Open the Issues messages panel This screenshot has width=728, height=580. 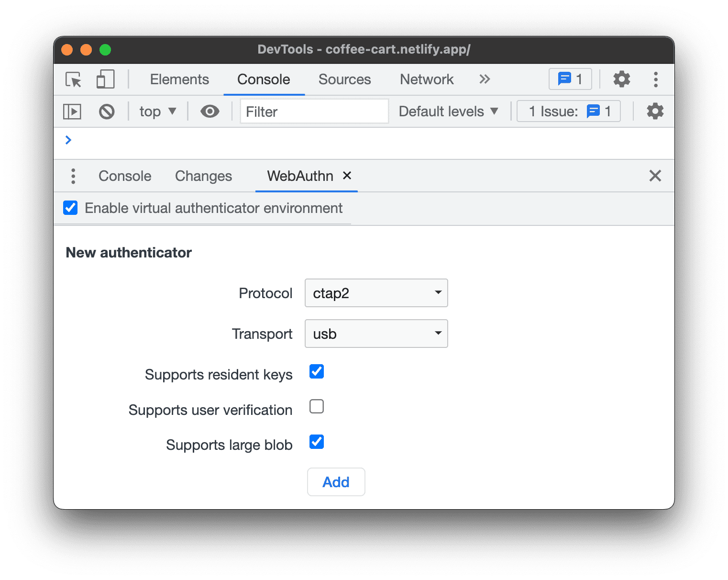569,79
